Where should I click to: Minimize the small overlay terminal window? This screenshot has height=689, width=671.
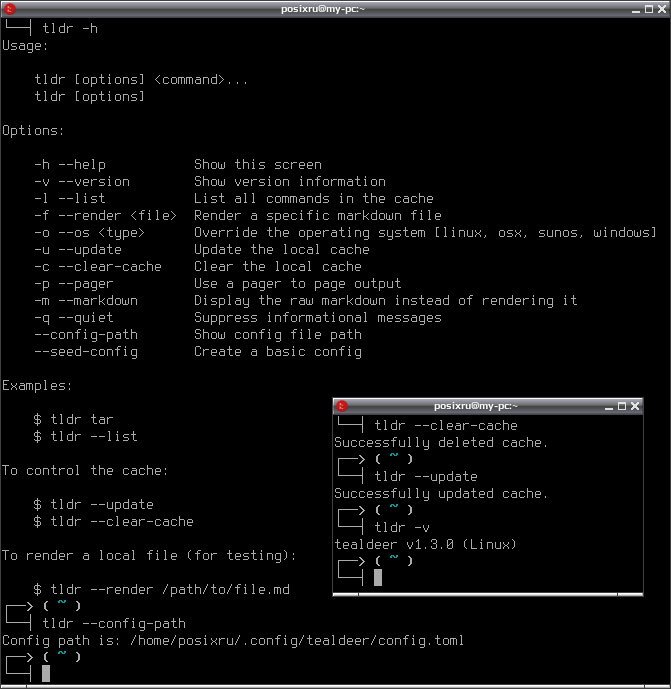coord(609,406)
